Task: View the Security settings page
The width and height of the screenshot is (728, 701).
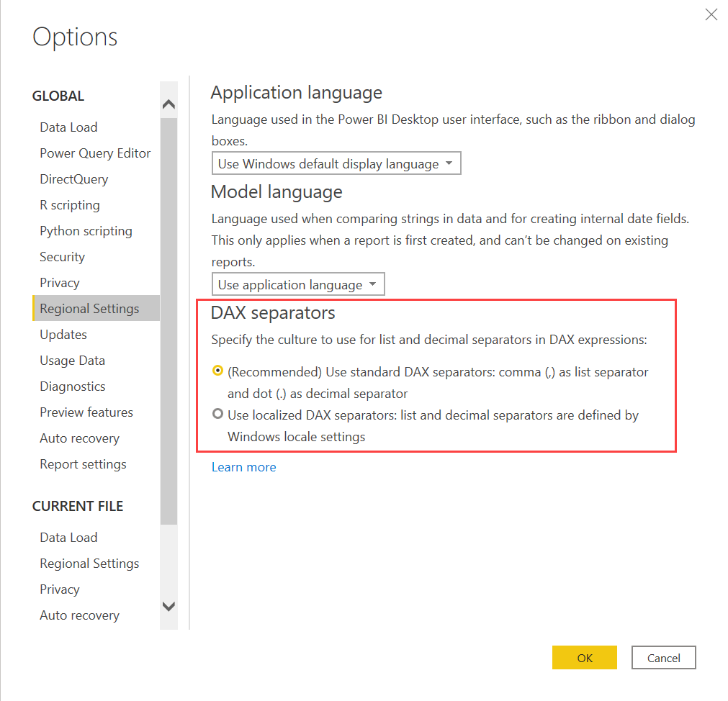Action: click(62, 256)
